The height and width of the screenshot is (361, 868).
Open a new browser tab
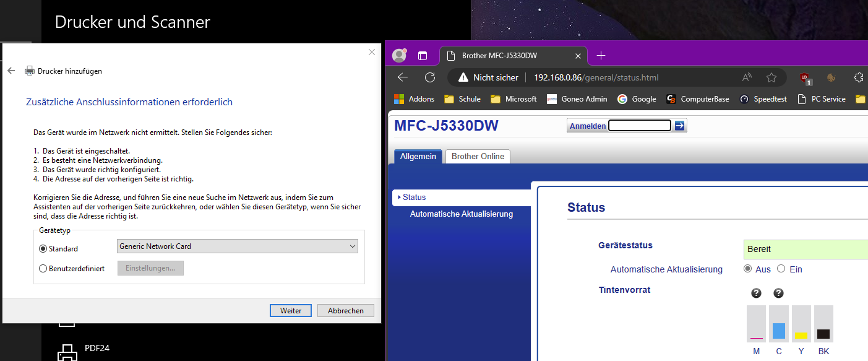pyautogui.click(x=601, y=56)
